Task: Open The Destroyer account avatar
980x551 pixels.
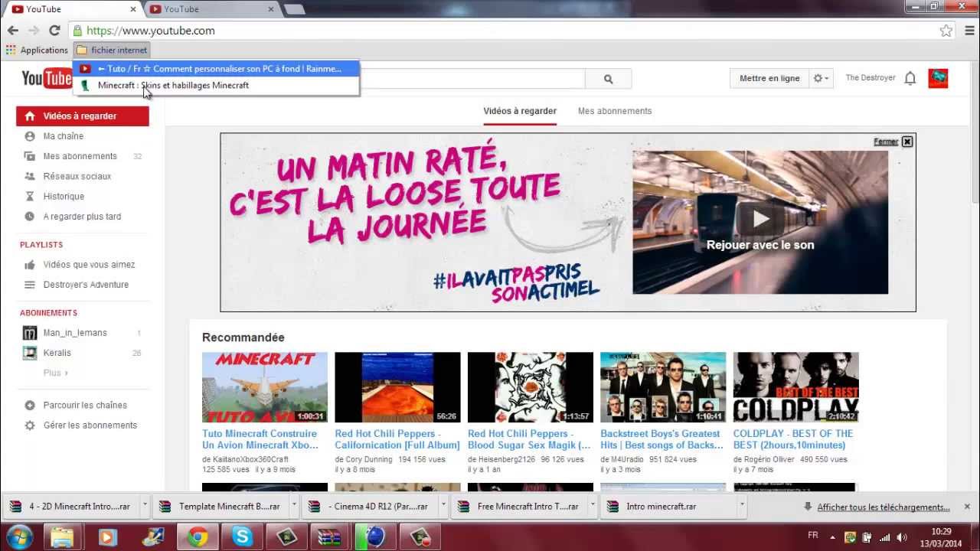Action: point(938,78)
